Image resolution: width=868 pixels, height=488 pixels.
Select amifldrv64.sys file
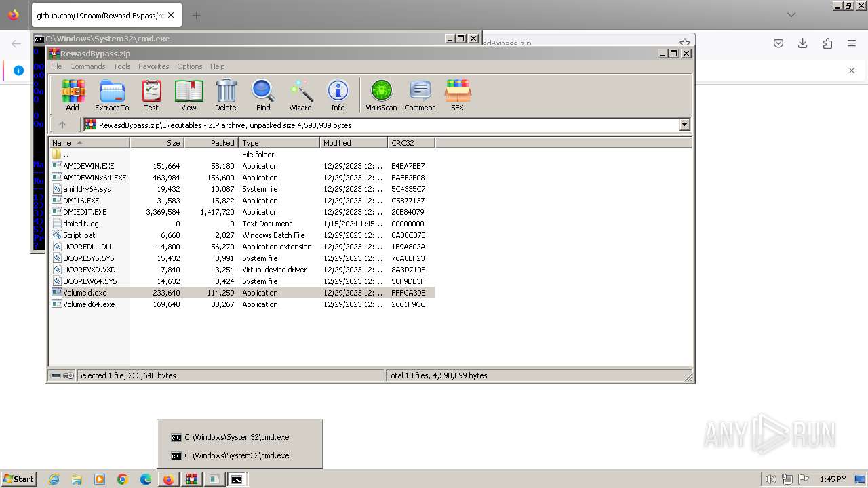point(243,189)
